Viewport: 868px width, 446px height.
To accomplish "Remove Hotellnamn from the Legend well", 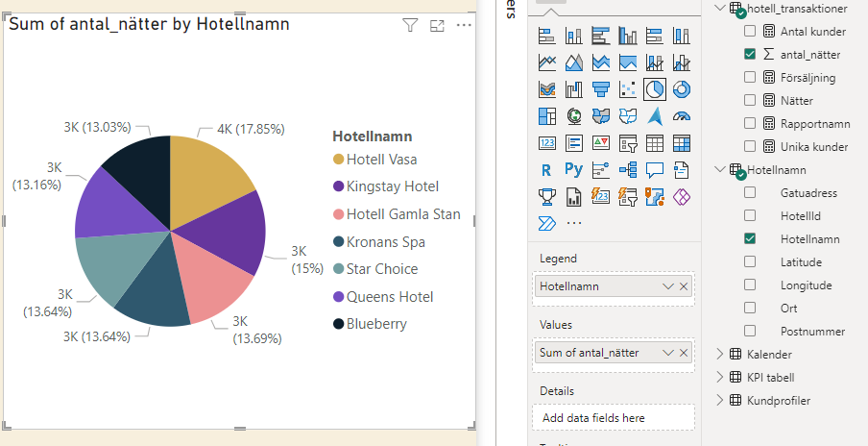I will pos(684,286).
